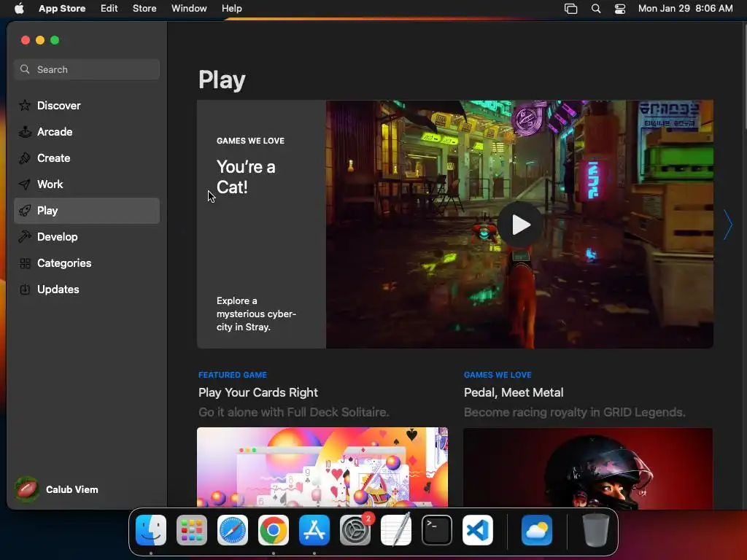
Task: Switch to the Create section
Action: [x=87, y=158]
